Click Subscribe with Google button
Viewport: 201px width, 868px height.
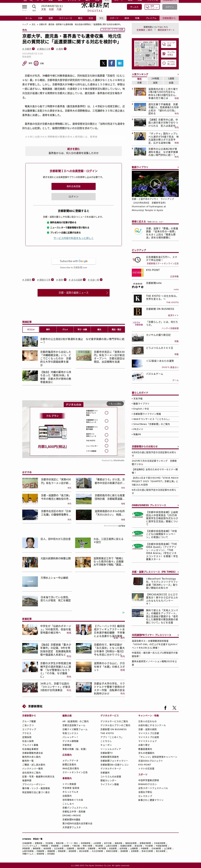[x=74, y=261]
